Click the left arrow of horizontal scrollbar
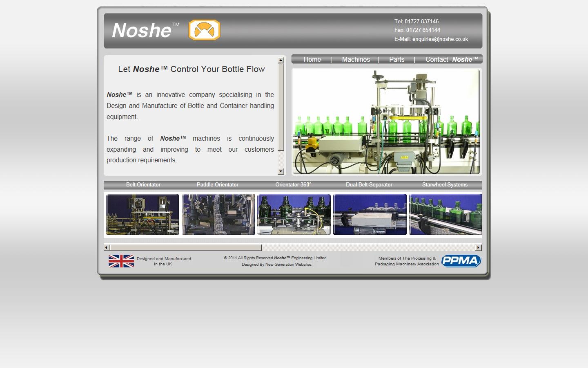The width and height of the screenshot is (588, 368). (x=107, y=247)
